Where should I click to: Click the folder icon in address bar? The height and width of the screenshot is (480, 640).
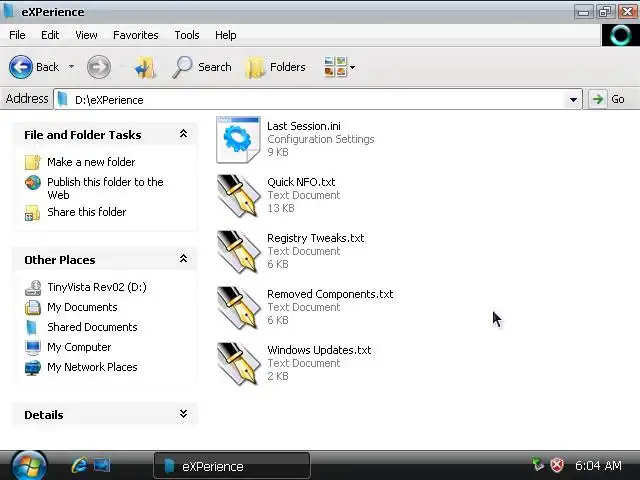click(62, 99)
